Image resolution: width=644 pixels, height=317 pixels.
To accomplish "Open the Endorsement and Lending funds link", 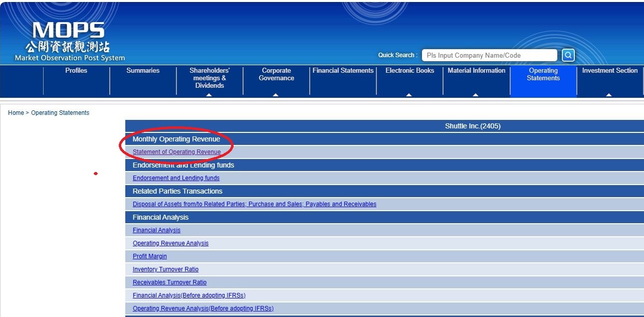I will [176, 178].
